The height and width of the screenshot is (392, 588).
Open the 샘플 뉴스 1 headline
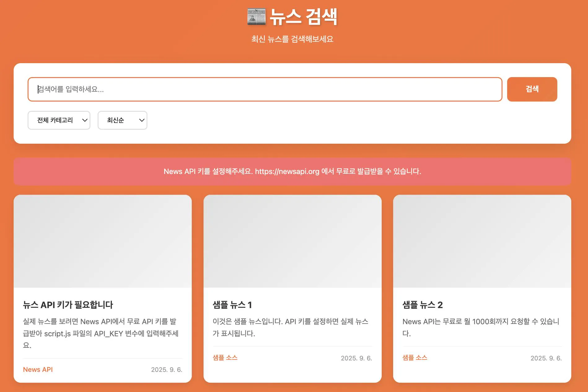click(232, 305)
